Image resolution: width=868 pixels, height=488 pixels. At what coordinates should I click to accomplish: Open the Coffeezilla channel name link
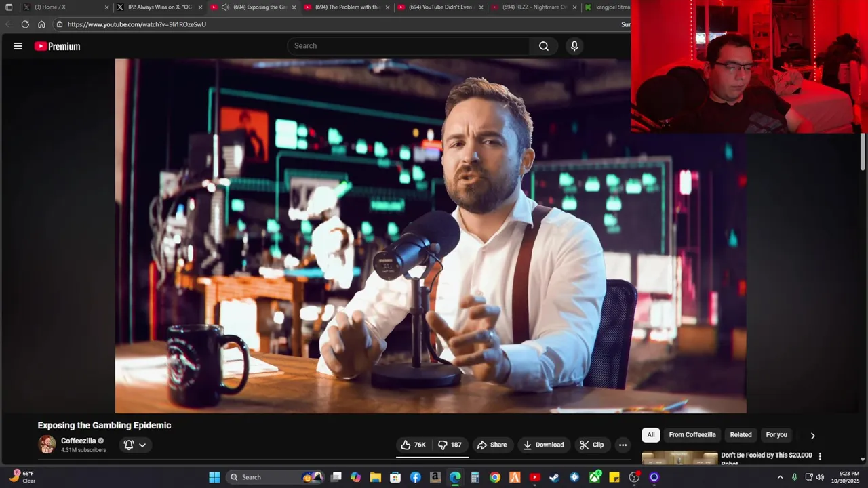[x=79, y=441]
